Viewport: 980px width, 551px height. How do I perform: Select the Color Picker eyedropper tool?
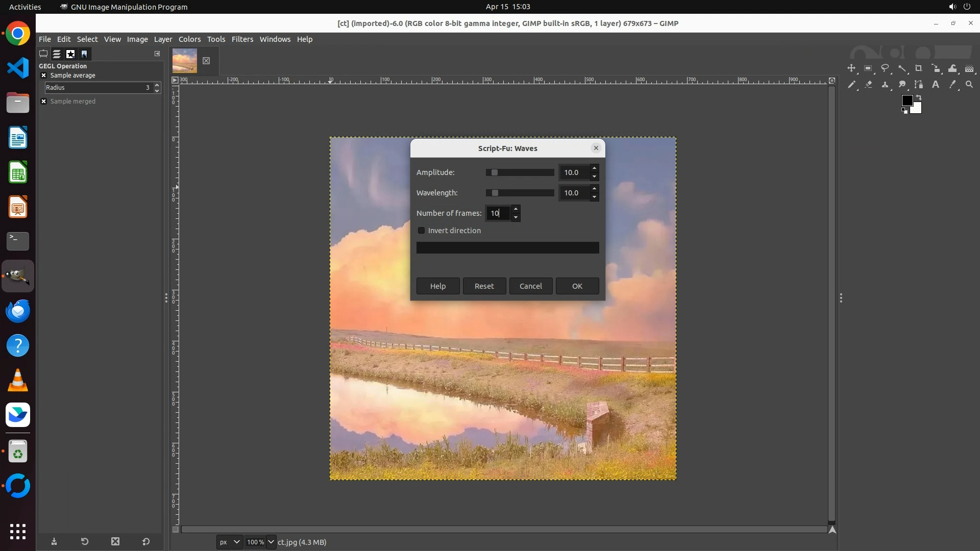pyautogui.click(x=952, y=85)
